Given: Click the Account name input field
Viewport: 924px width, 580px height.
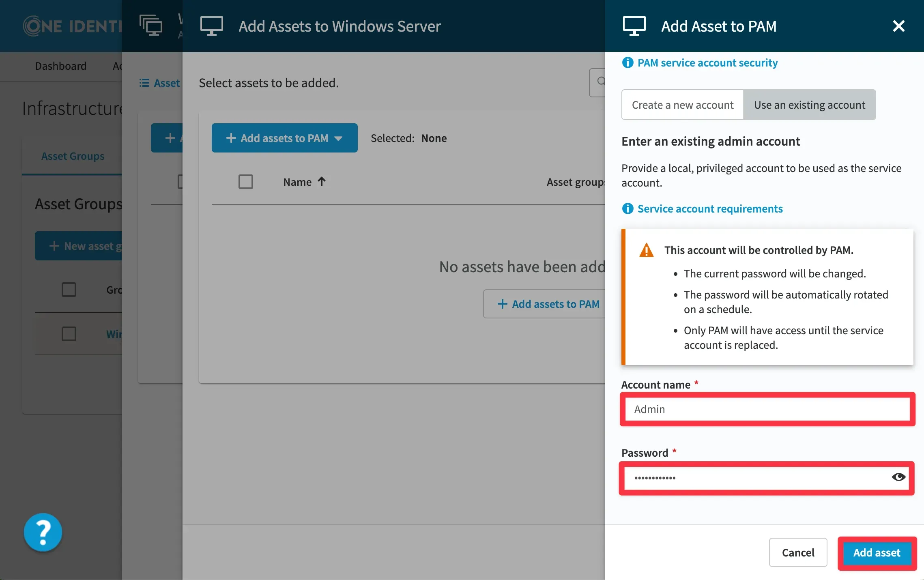Looking at the screenshot, I should point(767,409).
